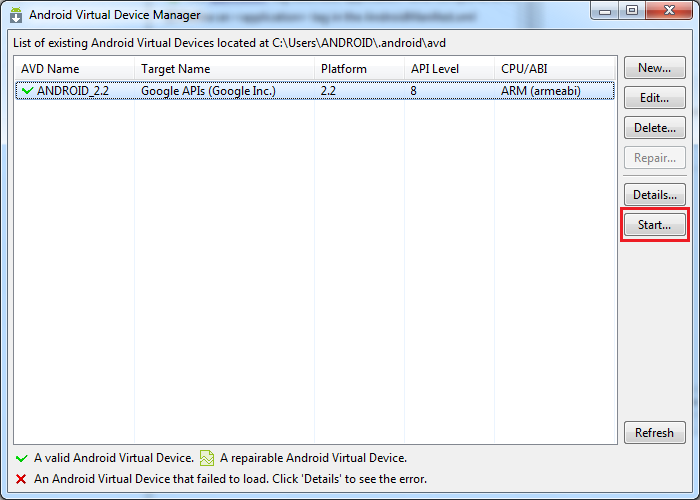Click the red X failed-to-load legend icon
The width and height of the screenshot is (700, 500).
[x=21, y=479]
